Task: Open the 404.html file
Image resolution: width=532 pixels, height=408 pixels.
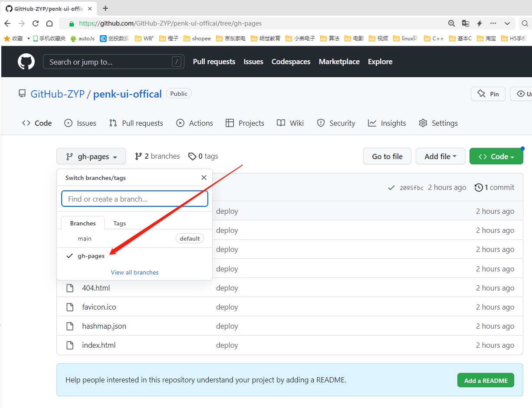Action: pos(96,288)
